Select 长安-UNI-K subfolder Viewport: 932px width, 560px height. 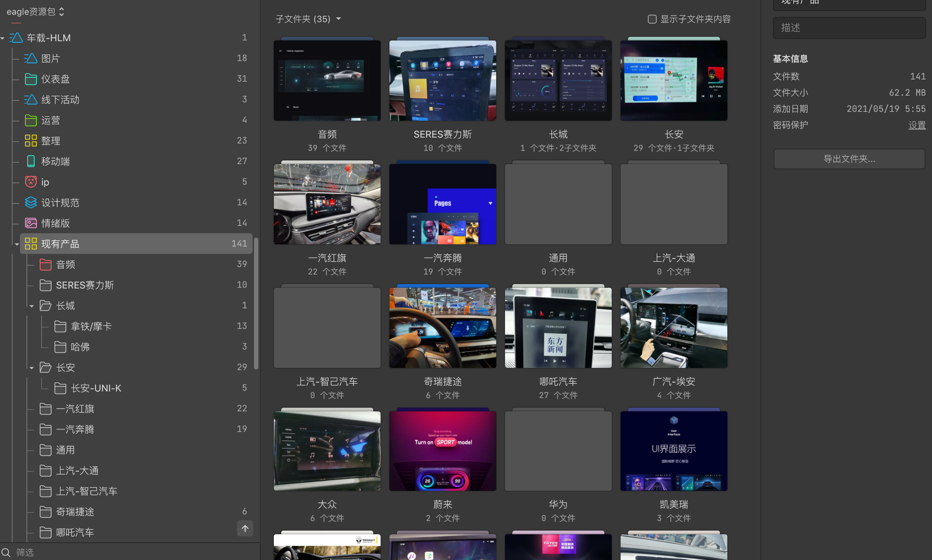[96, 388]
